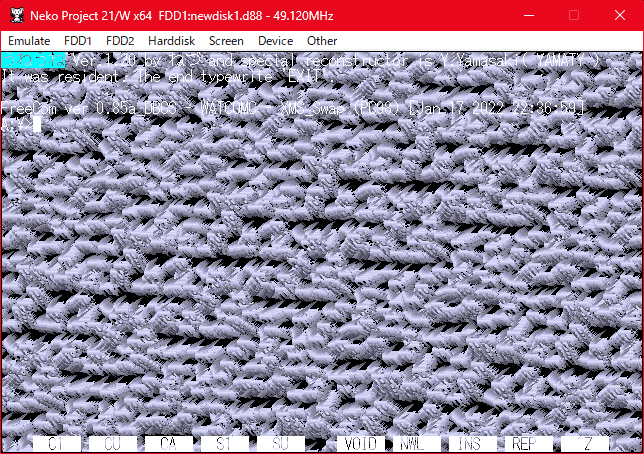Click the VOID function key label
644x454 pixels.
[x=361, y=444]
